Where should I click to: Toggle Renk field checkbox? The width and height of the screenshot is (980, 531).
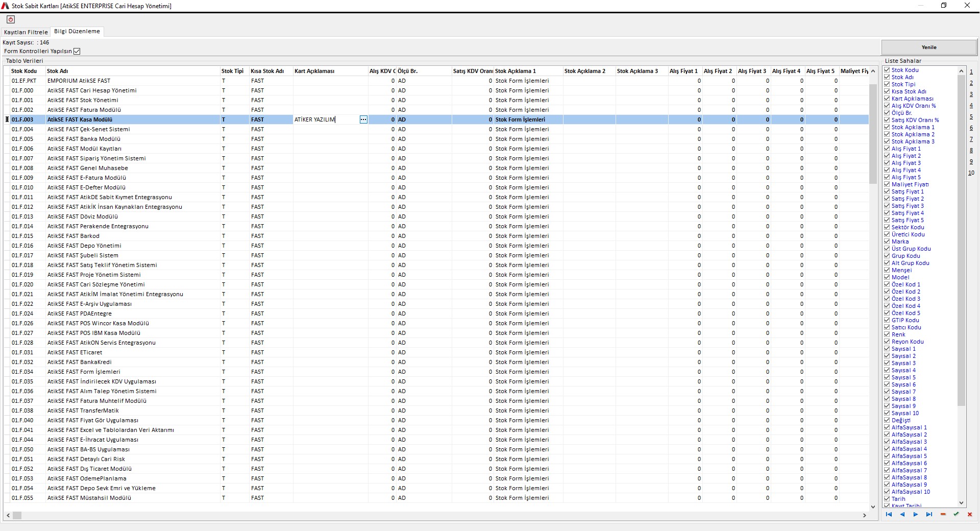click(887, 334)
